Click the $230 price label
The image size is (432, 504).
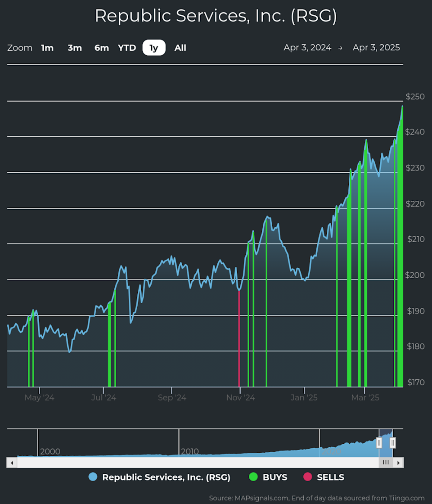[x=415, y=168]
